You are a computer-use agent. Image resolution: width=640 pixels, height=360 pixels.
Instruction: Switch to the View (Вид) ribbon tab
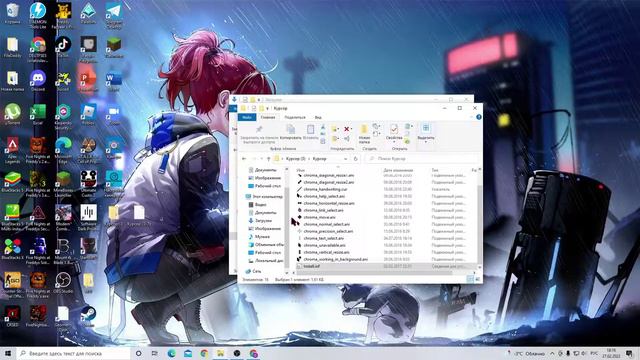click(x=318, y=117)
